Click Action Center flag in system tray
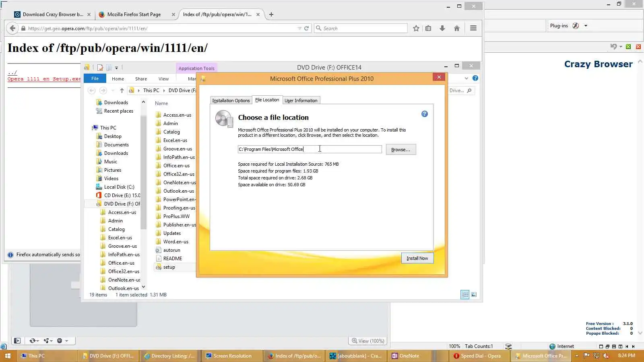644x362 pixels. [586, 356]
